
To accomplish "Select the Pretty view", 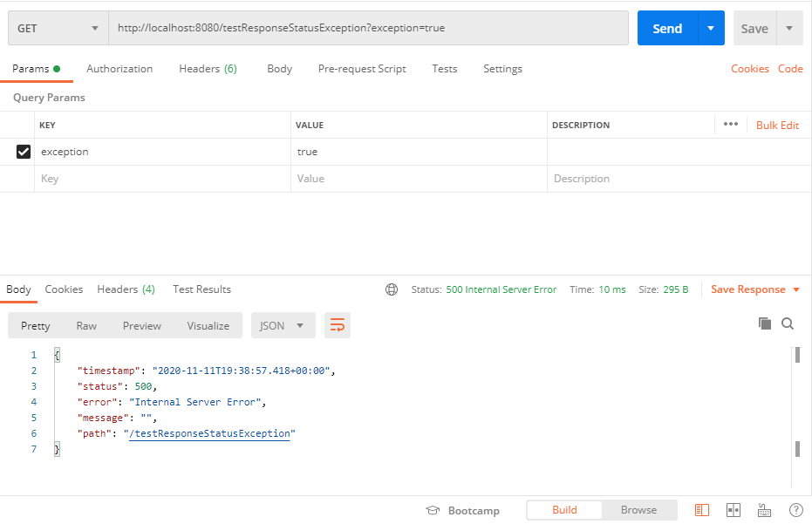I will pos(36,326).
